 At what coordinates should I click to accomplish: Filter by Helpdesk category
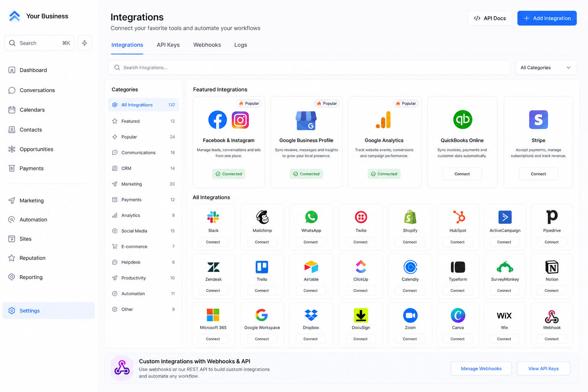pyautogui.click(x=144, y=262)
